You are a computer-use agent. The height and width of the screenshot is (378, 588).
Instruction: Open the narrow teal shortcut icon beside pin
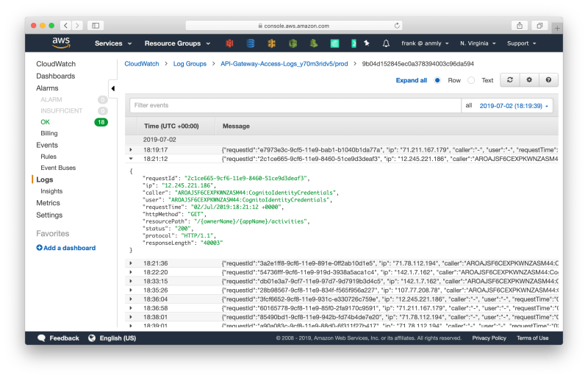[354, 43]
